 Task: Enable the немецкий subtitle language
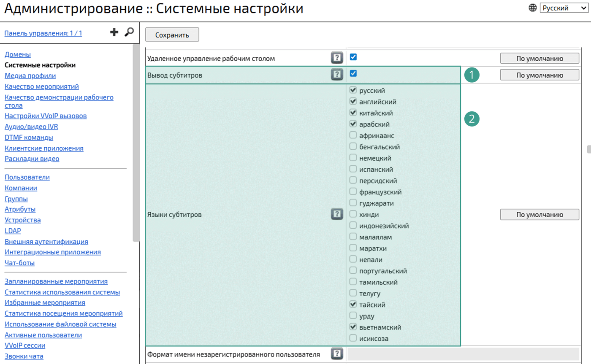353,158
